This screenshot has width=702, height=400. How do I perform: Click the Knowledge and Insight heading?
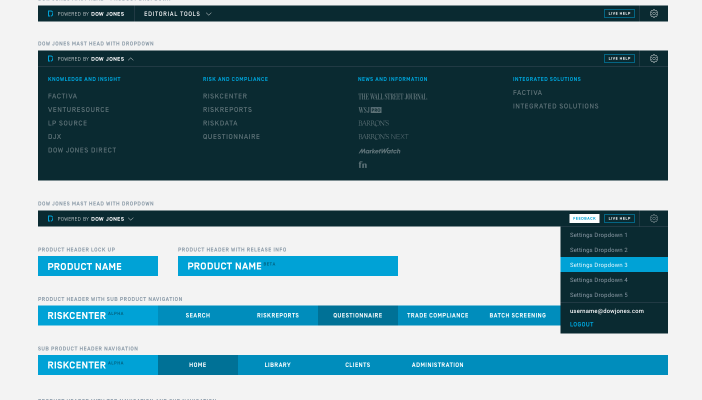(84, 79)
